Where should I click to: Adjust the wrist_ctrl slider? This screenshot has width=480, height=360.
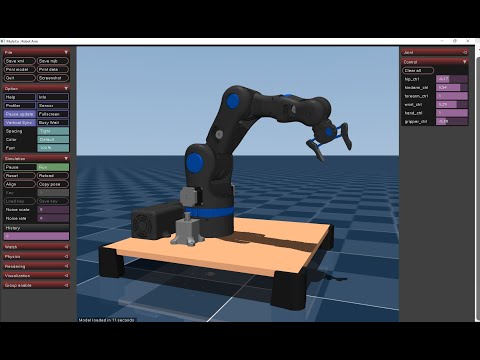[452, 104]
